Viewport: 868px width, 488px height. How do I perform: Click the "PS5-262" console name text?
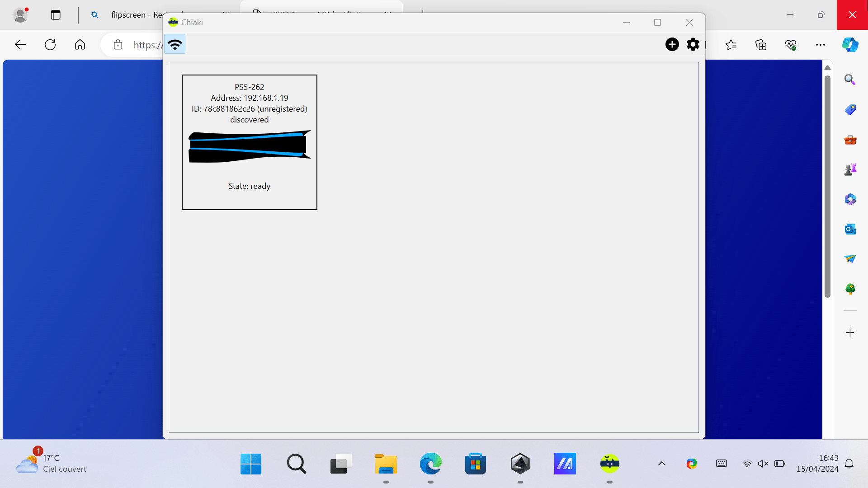click(x=250, y=87)
